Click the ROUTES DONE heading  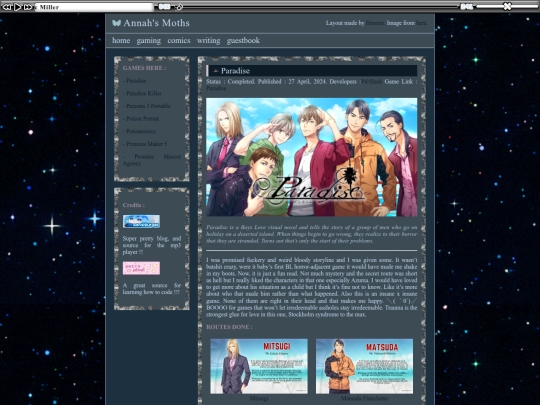229,327
